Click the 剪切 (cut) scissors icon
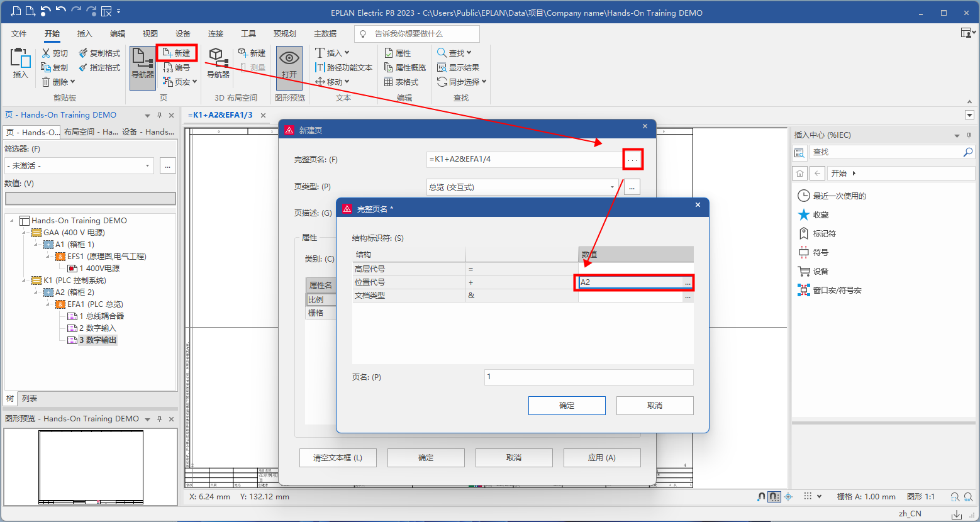The height and width of the screenshot is (522, 980). pyautogui.click(x=47, y=53)
